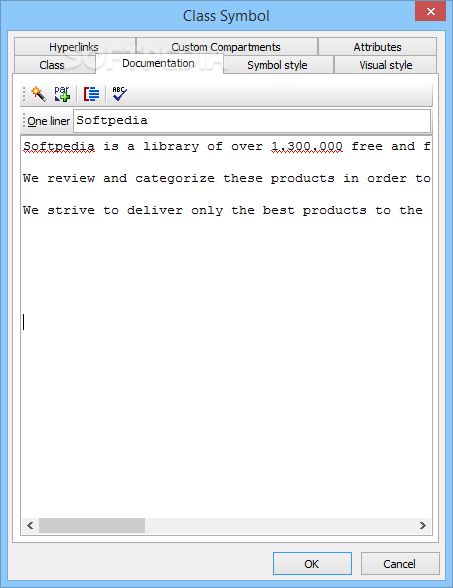Click the horizontal scrollbar thumb
453x588 pixels.
click(92, 525)
